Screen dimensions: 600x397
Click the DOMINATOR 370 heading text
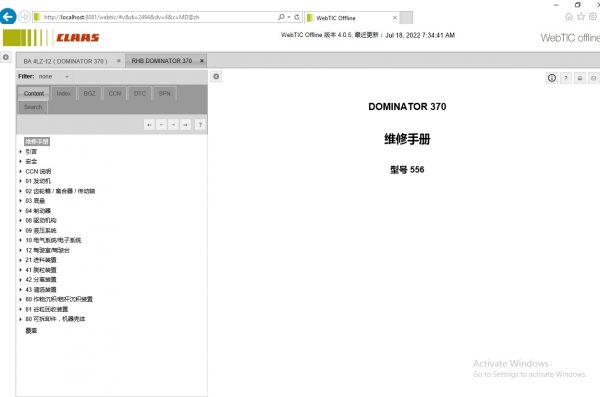pos(407,107)
